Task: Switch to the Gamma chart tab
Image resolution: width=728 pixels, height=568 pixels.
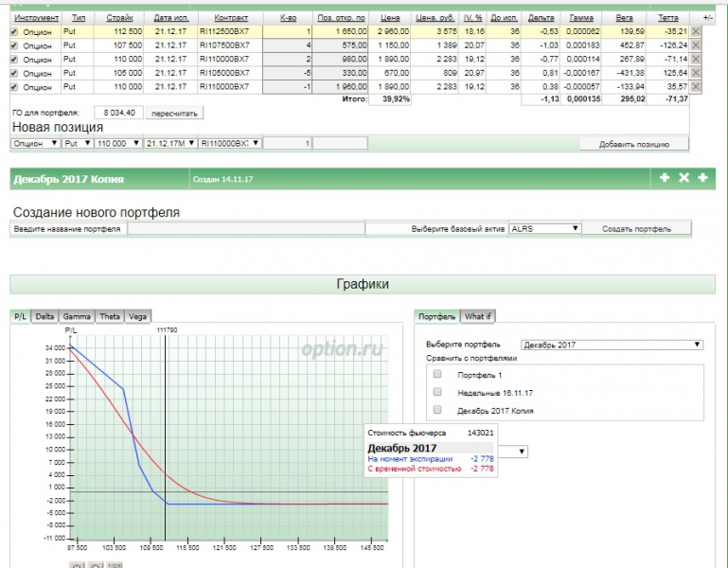Action: point(77,316)
